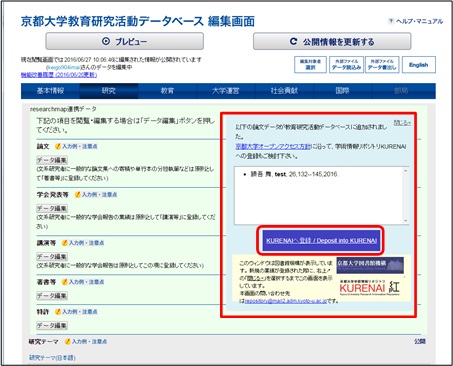The image size is (453, 366).
Task: Click the repository email address link
Action: click(x=286, y=301)
